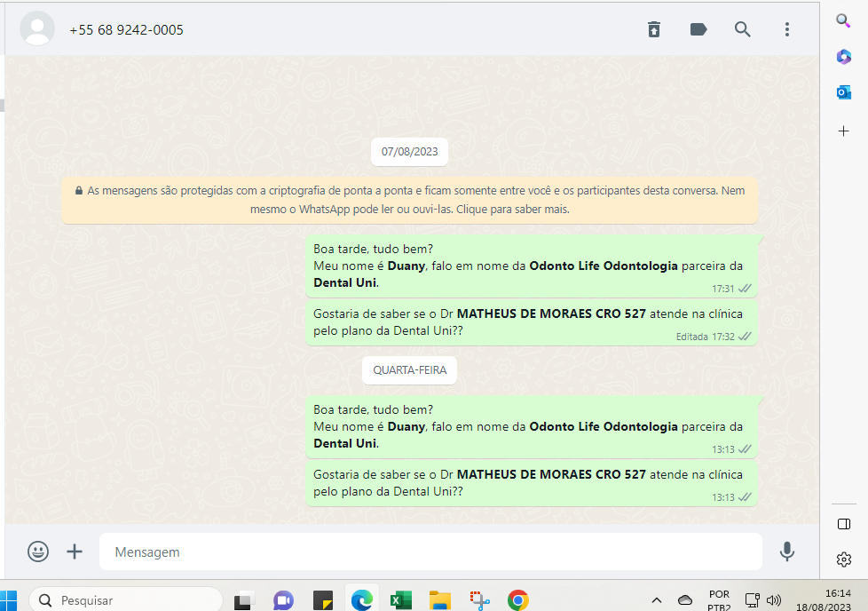Open the clock showing 16:14
868x611 pixels.
[824, 600]
